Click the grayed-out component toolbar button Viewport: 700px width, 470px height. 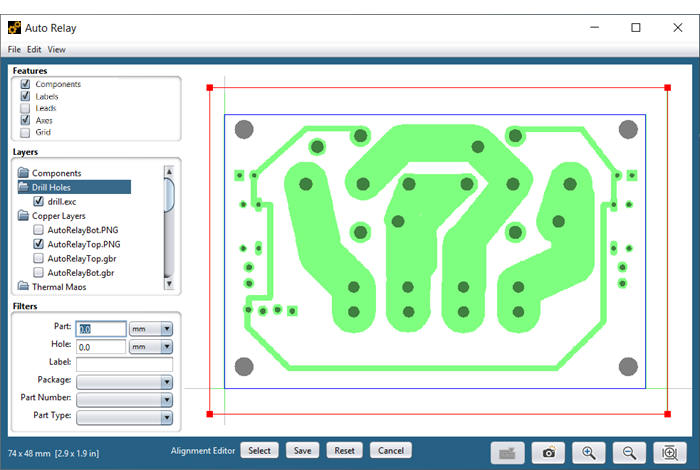point(508,453)
